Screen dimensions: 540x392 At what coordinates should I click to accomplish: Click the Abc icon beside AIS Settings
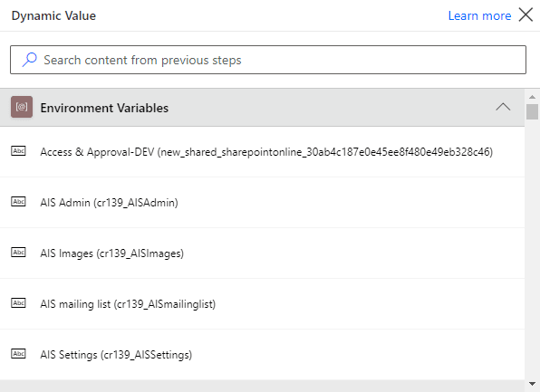18,354
